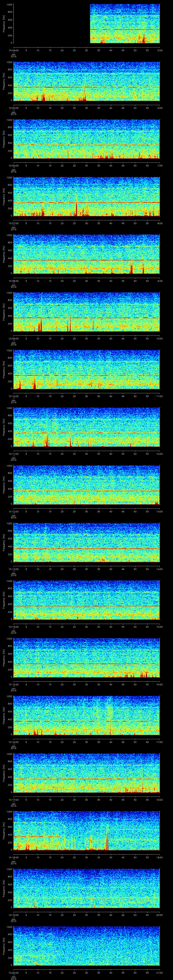Select the spectrogram panel starting at 10:15:00
This screenshot has height=980, width=173.
click(x=87, y=658)
